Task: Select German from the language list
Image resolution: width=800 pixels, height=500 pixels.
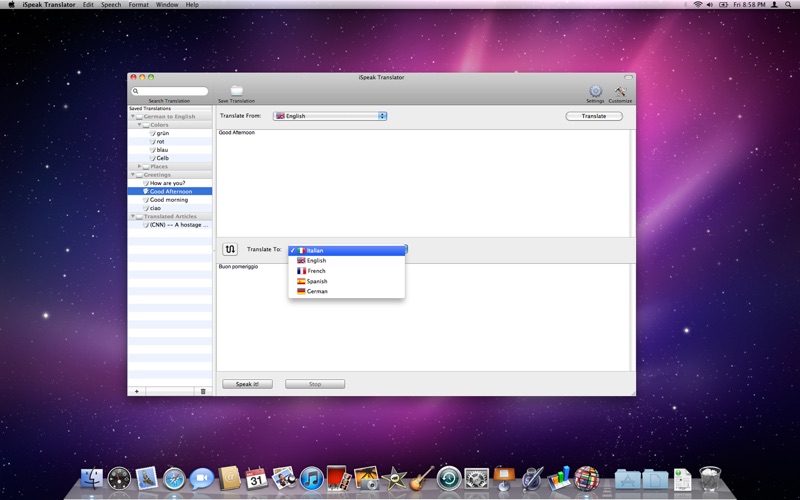Action: pos(347,291)
